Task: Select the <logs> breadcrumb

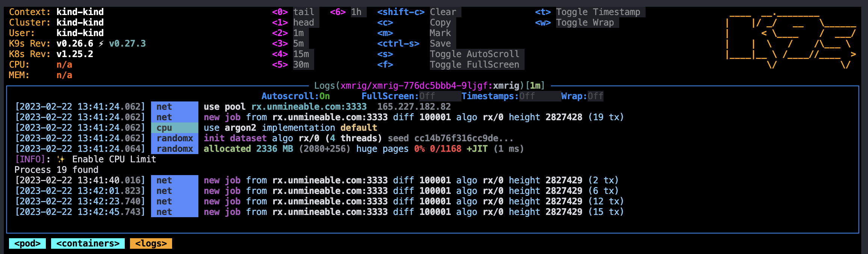Action: [x=151, y=243]
